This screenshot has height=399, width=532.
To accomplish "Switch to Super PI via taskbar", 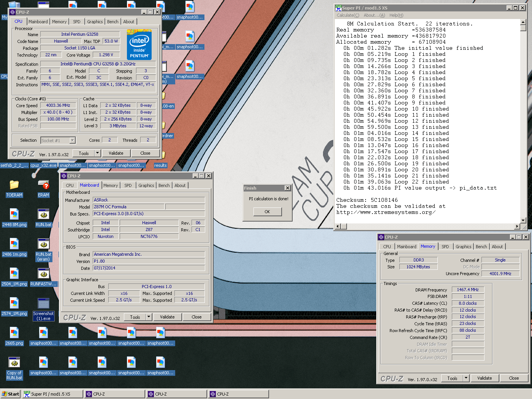I will [x=52, y=394].
